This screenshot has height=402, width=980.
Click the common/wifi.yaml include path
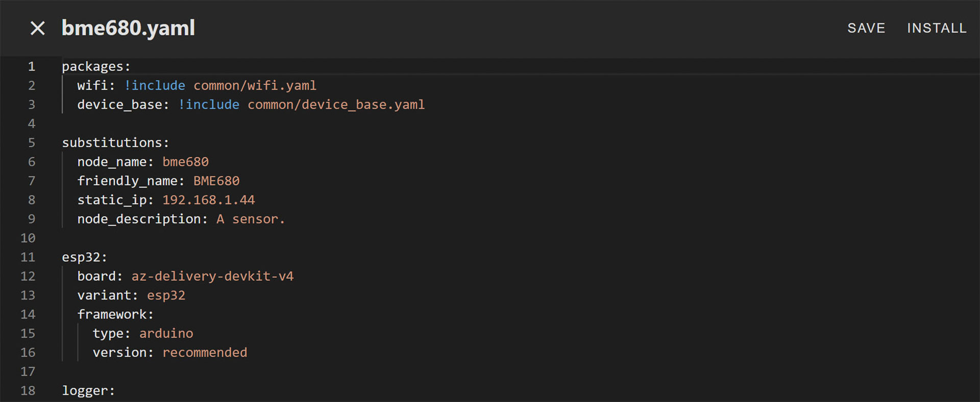coord(254,85)
